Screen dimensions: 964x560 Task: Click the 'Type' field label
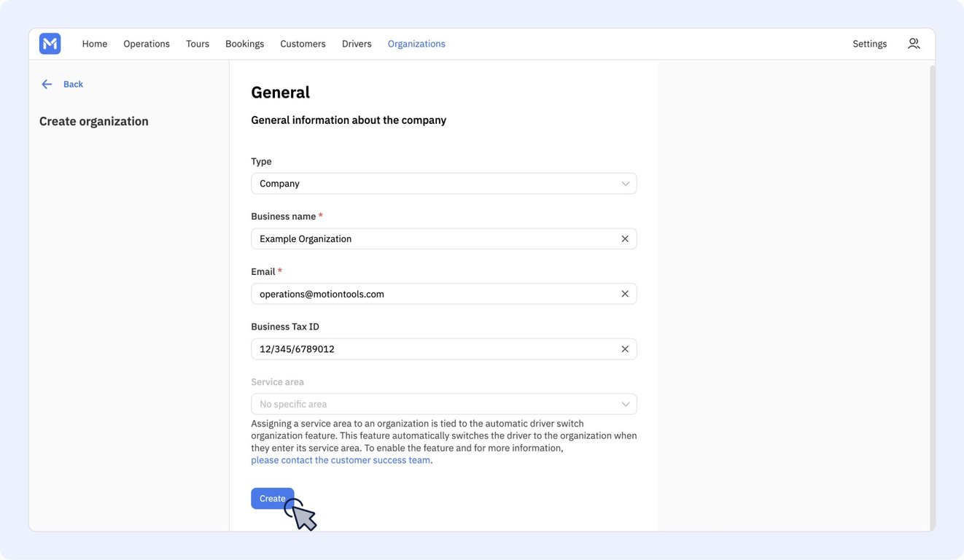(261, 162)
